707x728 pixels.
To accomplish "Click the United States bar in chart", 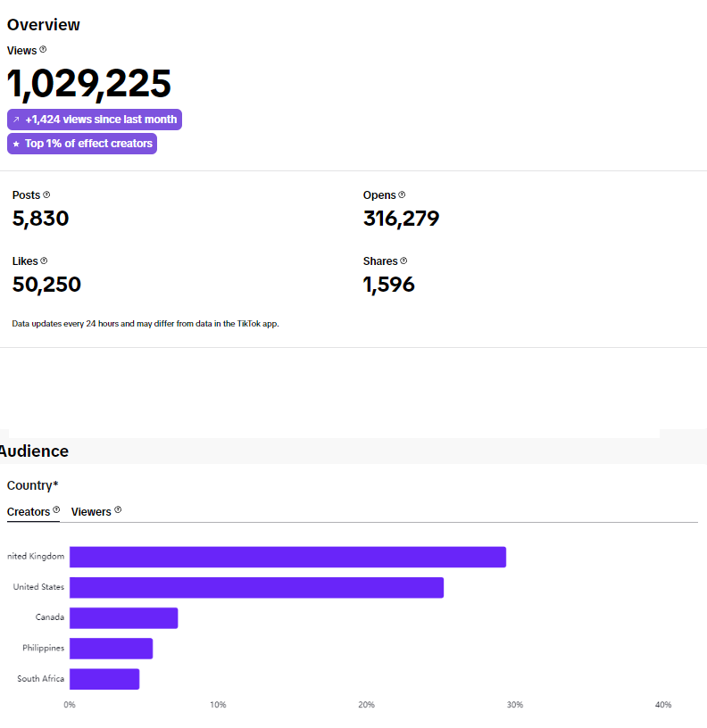I will click(256, 587).
